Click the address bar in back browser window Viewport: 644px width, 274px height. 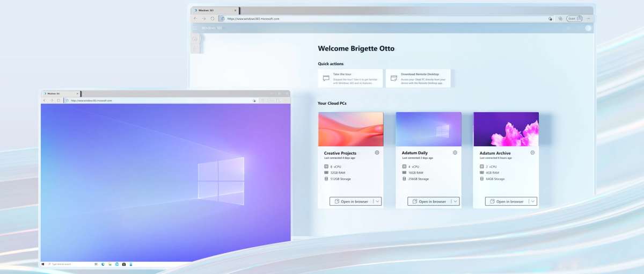386,18
